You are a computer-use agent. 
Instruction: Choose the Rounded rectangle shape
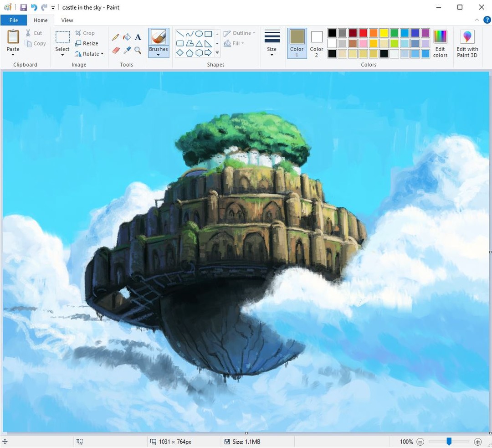pyautogui.click(x=180, y=43)
